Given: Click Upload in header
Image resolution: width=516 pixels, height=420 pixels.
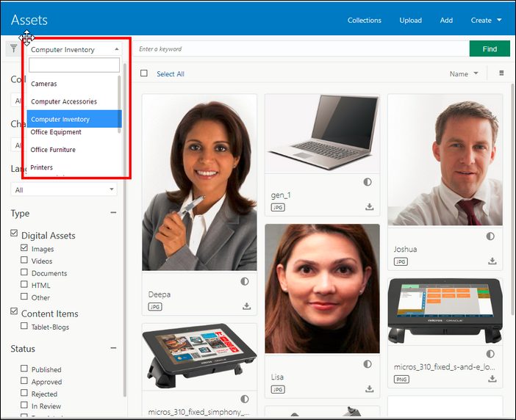Looking at the screenshot, I should (x=410, y=20).
